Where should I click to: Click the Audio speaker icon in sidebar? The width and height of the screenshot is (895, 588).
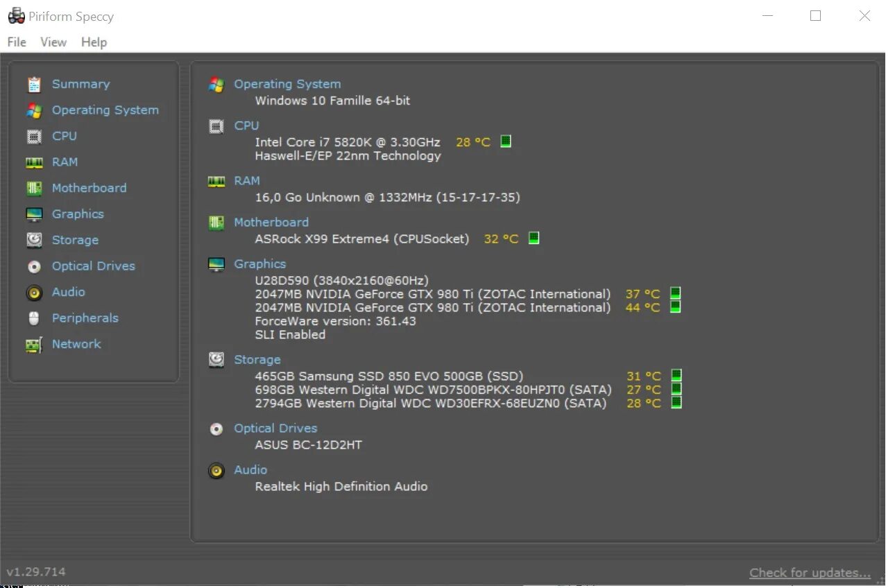34,293
